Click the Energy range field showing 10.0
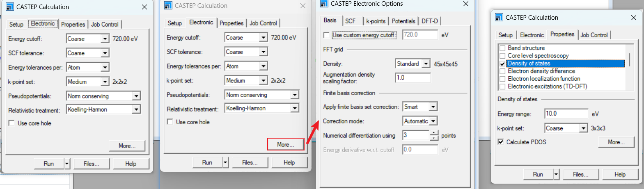This screenshot has width=644, height=189. tap(566, 114)
